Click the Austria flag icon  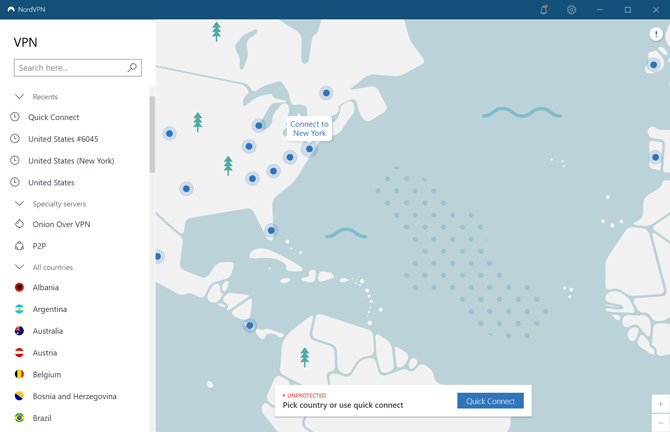pyautogui.click(x=19, y=353)
